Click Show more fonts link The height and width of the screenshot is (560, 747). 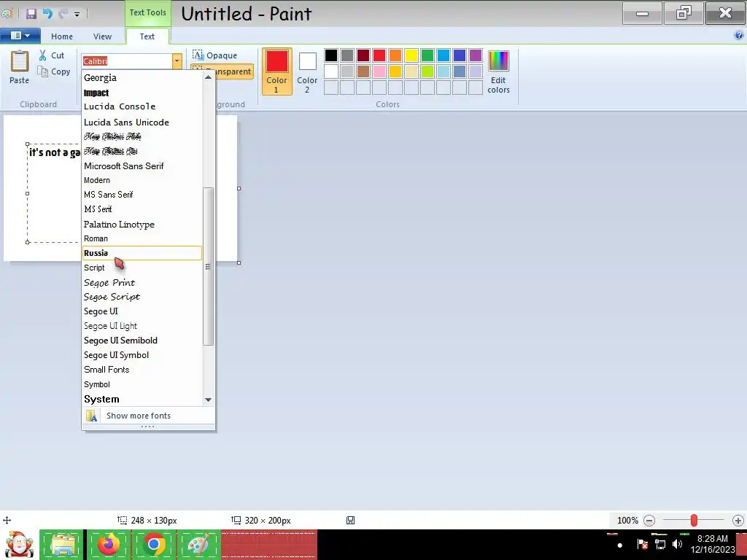(139, 416)
